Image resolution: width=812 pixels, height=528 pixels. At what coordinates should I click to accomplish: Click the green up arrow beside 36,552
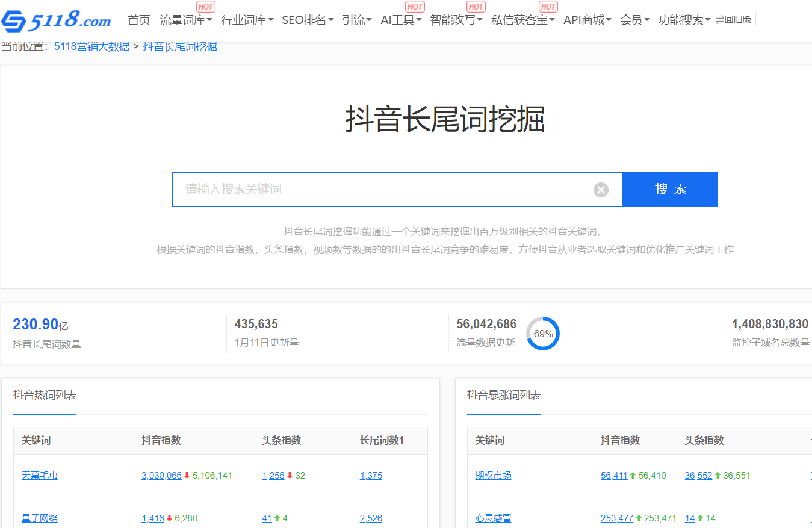tap(717, 476)
